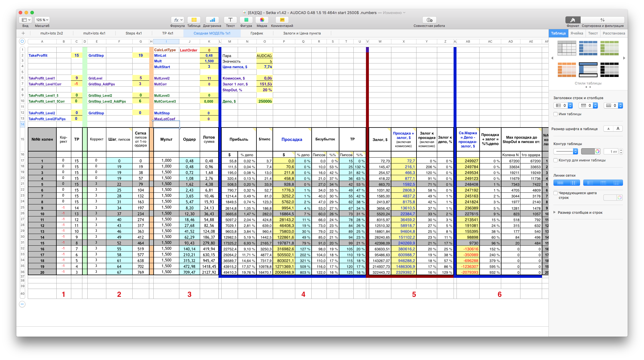Click the table select handle circle
The width and height of the screenshot is (644, 360).
(x=22, y=42)
